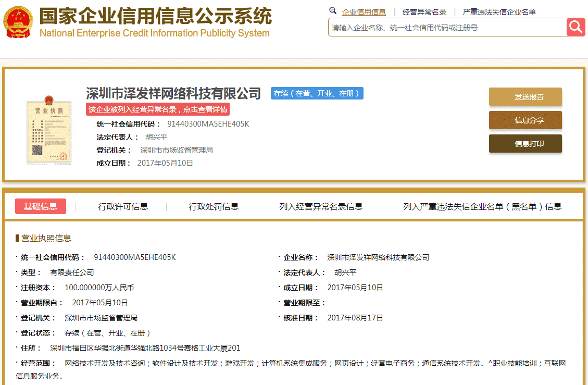Switch to the 行政许可信息 tab

[x=123, y=206]
